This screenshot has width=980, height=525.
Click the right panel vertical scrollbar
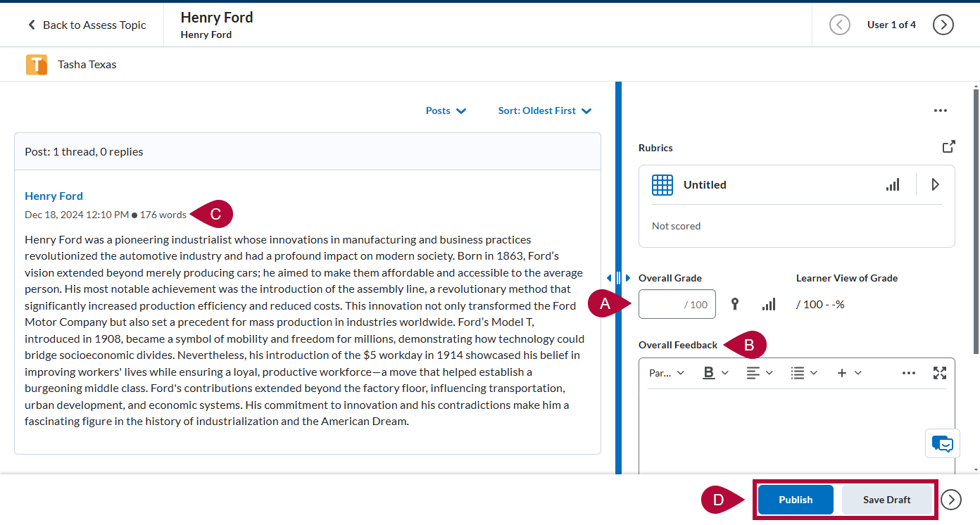[976, 222]
